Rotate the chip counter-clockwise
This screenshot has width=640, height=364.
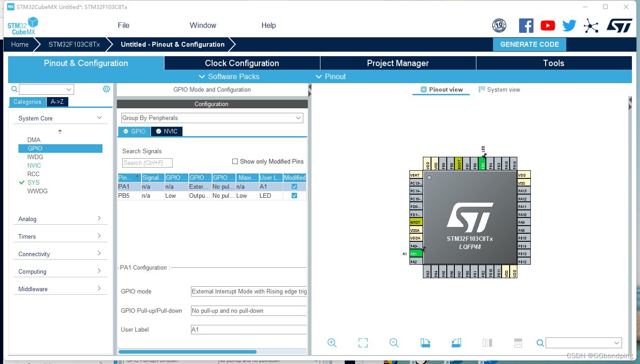pyautogui.click(x=456, y=343)
